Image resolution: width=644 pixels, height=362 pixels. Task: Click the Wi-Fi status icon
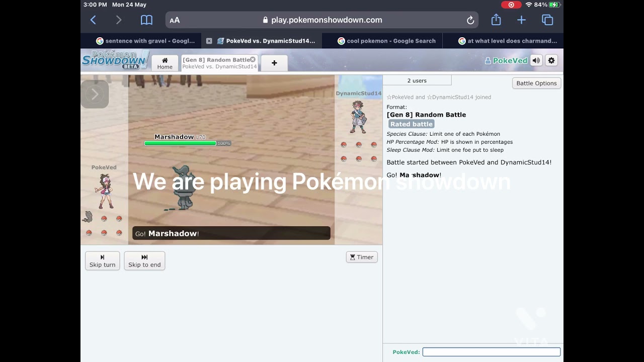click(529, 5)
